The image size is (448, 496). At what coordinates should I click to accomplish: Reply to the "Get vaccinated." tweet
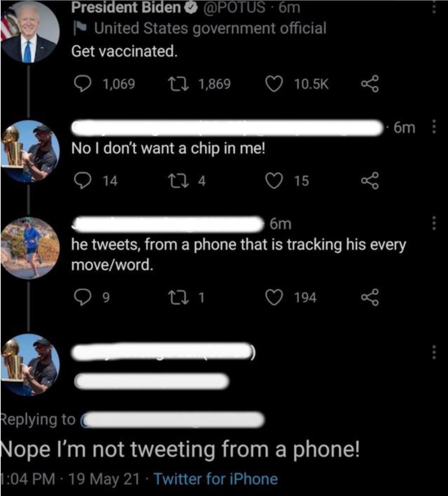click(82, 84)
